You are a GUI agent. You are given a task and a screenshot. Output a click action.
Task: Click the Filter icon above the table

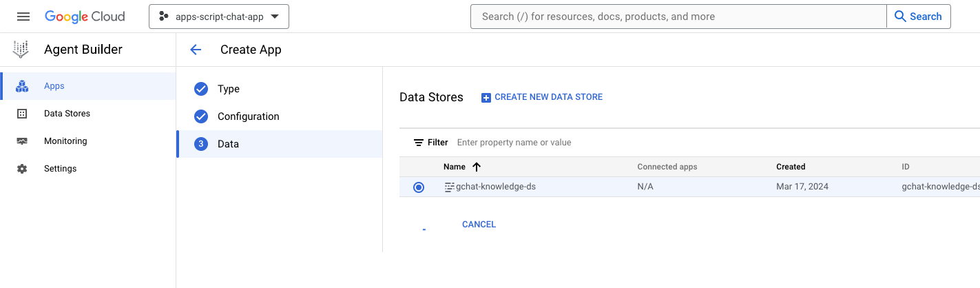pyautogui.click(x=419, y=143)
